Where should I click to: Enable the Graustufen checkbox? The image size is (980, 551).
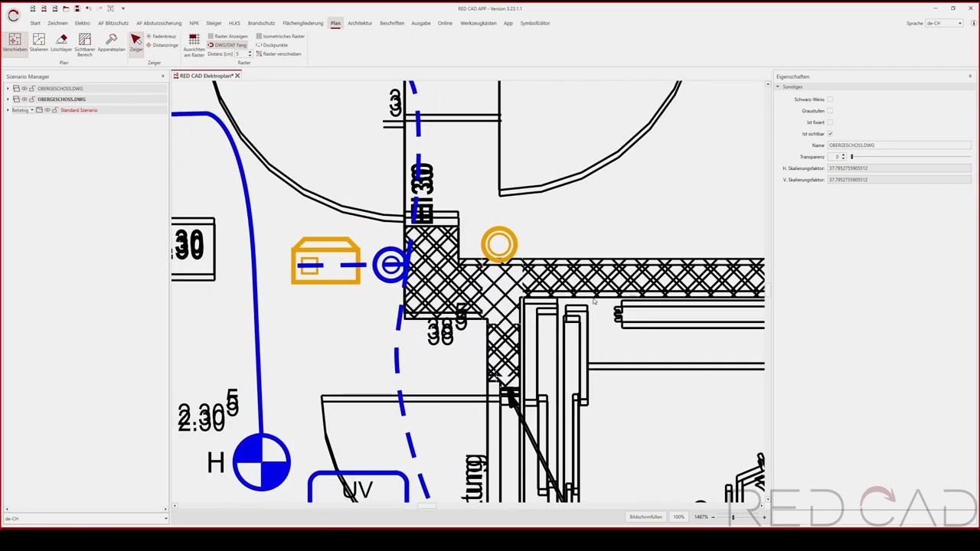830,111
